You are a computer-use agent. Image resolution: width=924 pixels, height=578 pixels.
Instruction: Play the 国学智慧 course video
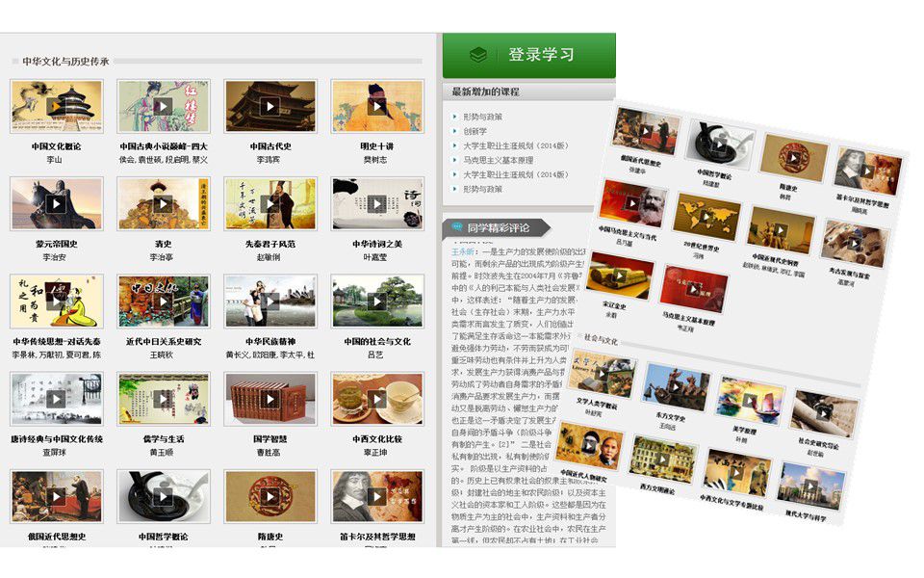269,399
